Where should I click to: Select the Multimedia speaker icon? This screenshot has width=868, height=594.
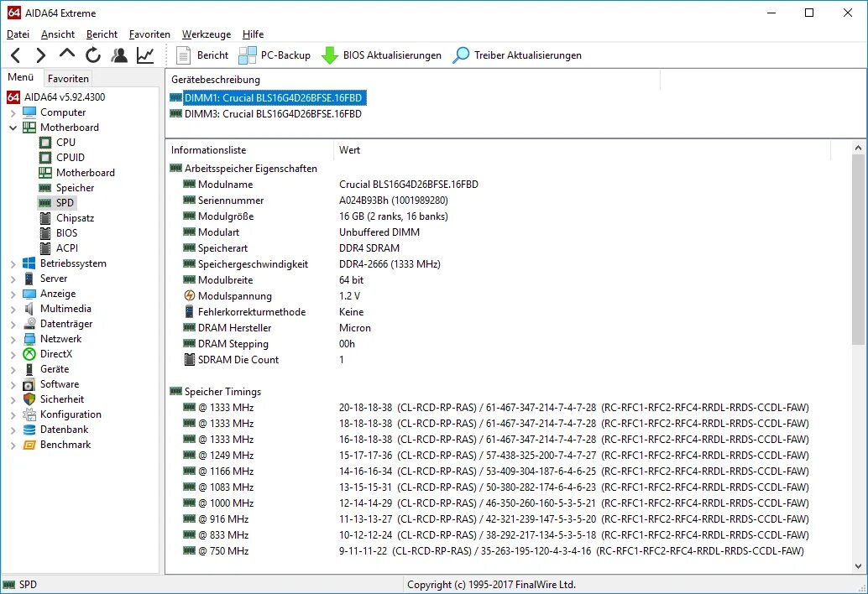(29, 309)
